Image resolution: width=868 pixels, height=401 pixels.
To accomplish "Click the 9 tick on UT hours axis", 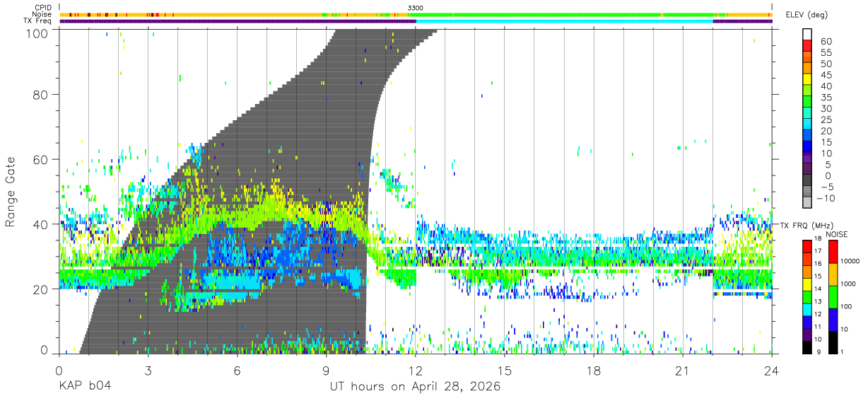I will point(326,371).
